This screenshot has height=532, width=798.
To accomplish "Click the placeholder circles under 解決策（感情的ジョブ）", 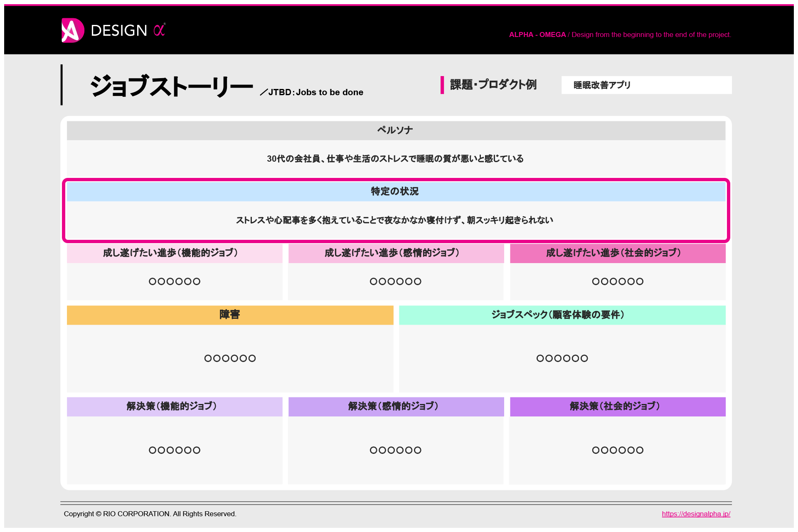I will [x=396, y=450].
